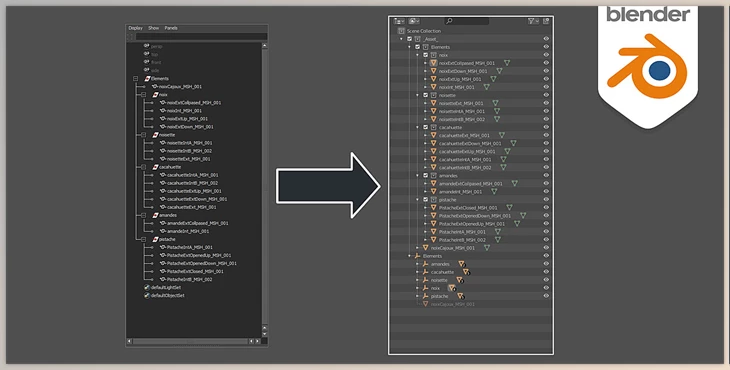Open the Panels menu in Maya outliner

click(171, 28)
